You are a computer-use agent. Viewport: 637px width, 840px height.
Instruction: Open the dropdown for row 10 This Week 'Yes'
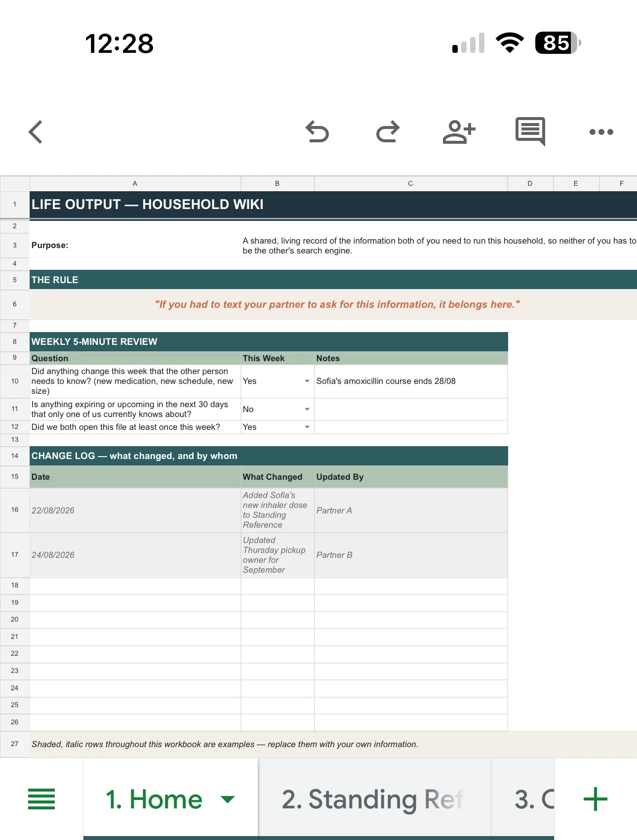(307, 381)
